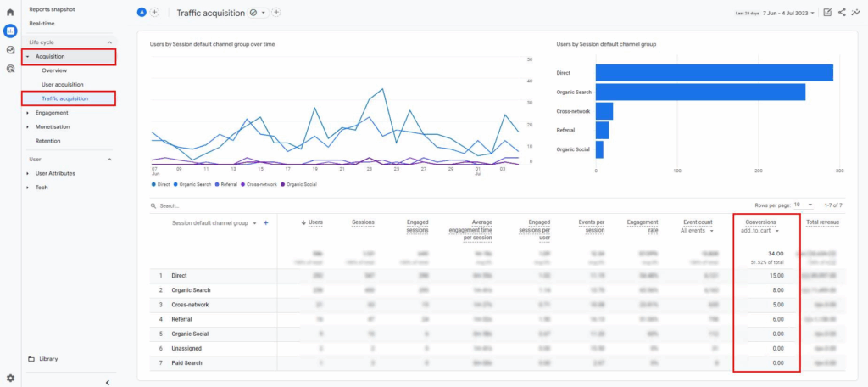Open Admin settings gear icon
Viewport: 868px width, 387px height.
point(10,379)
